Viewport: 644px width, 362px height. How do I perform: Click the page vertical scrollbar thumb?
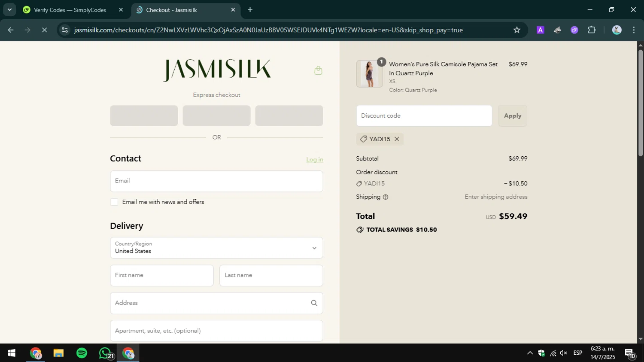tap(641, 103)
